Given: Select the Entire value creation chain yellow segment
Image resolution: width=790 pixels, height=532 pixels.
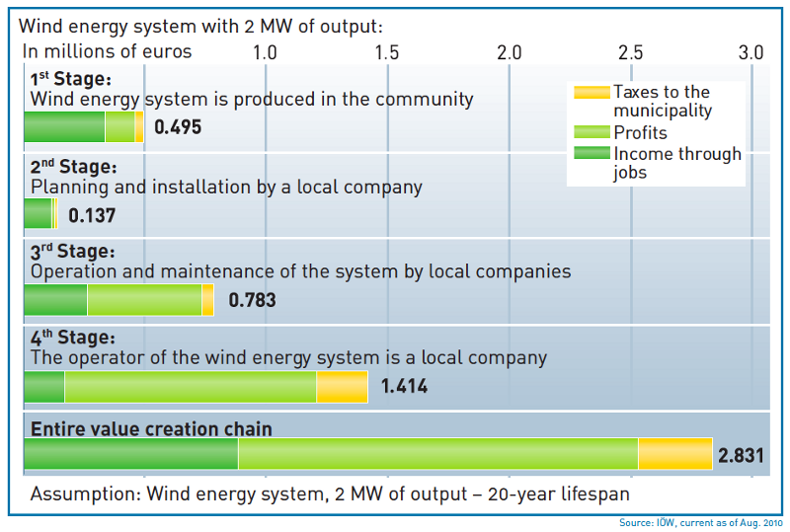Looking at the screenshot, I should [674, 454].
